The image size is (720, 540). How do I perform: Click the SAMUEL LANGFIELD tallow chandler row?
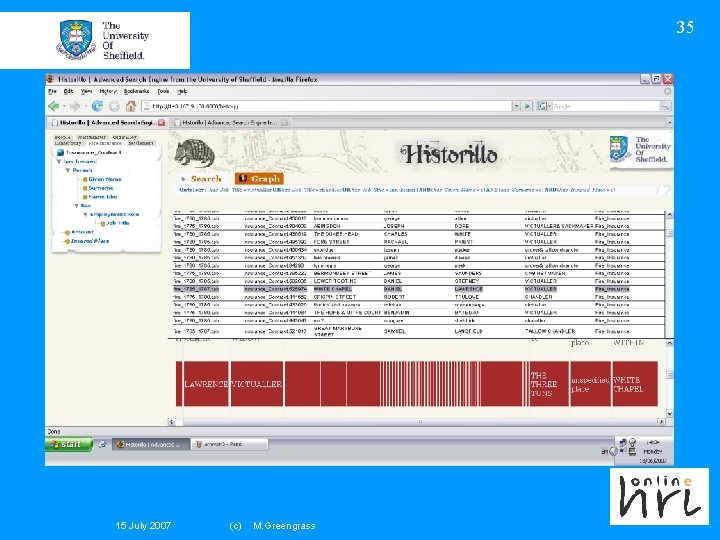pyautogui.click(x=418, y=331)
